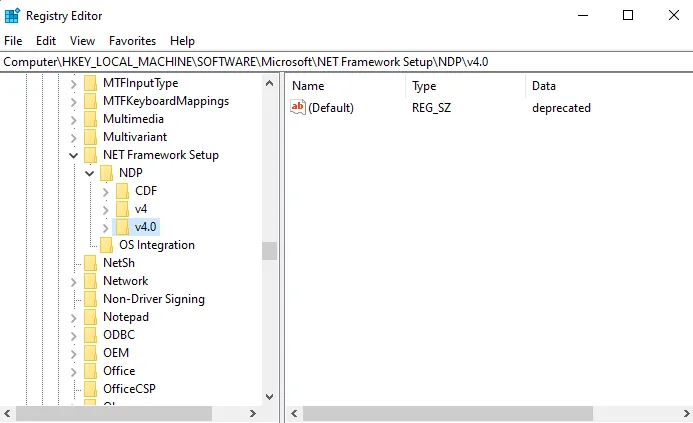Maximize the Registry Editor window

tap(628, 15)
